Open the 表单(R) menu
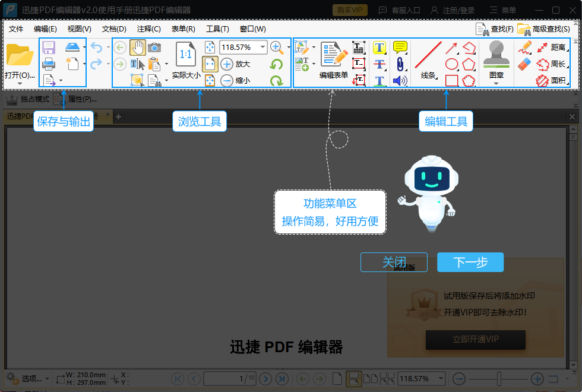The width and height of the screenshot is (582, 392). click(183, 29)
